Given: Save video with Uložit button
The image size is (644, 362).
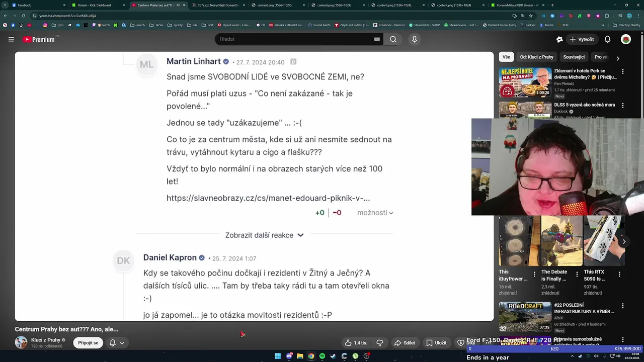Looking at the screenshot, I should coord(436,343).
